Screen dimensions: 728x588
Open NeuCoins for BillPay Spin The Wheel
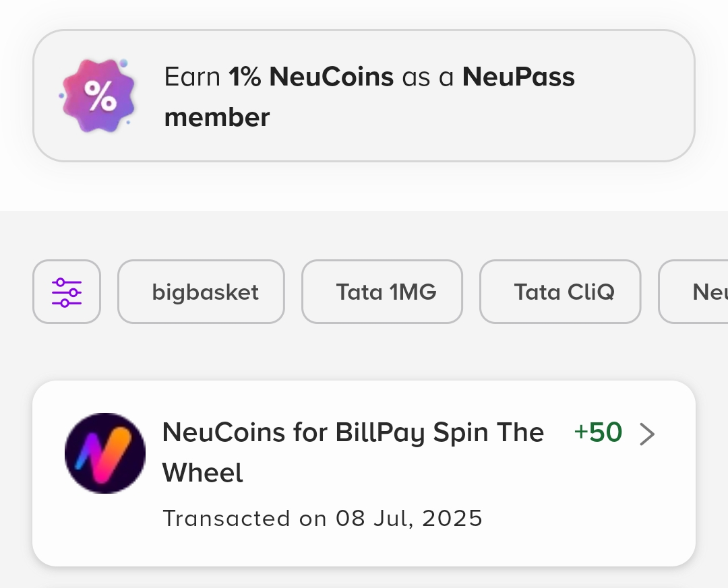[x=353, y=433]
